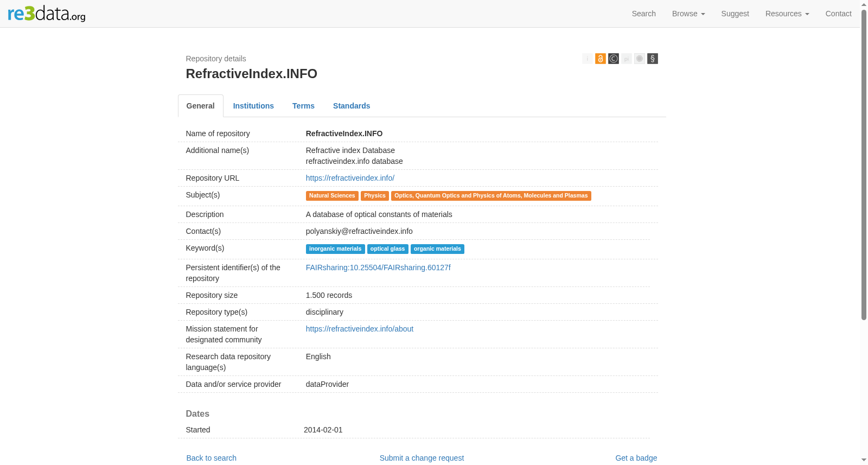Open the Standards tab
868x465 pixels.
352,106
